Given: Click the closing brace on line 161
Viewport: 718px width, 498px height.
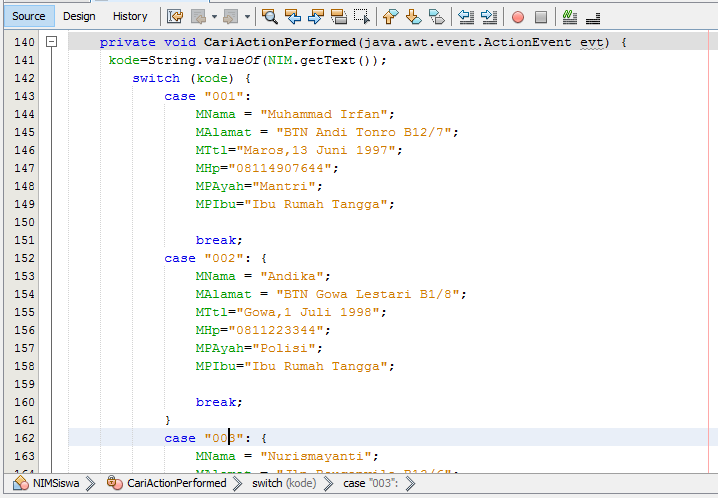Looking at the screenshot, I should point(168,420).
